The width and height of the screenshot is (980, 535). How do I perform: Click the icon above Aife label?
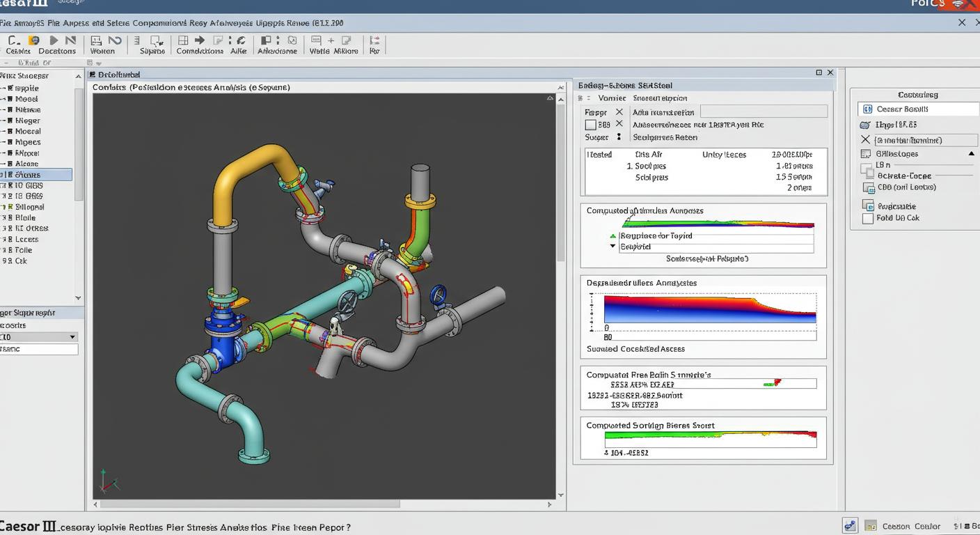click(x=239, y=40)
